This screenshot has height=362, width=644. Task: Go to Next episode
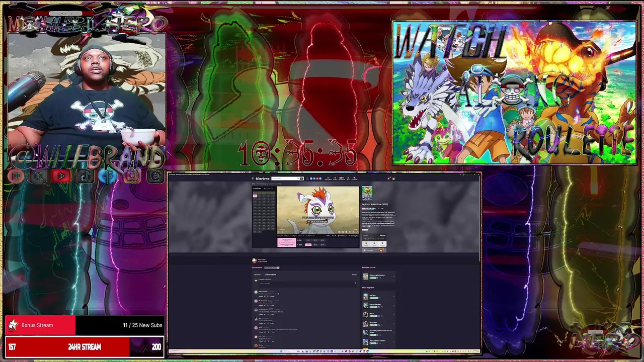334,236
